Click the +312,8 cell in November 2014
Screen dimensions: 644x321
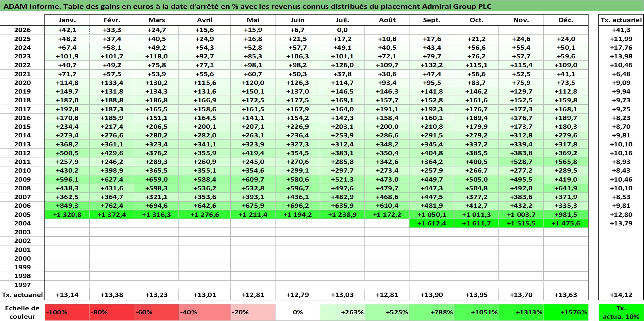click(x=521, y=135)
